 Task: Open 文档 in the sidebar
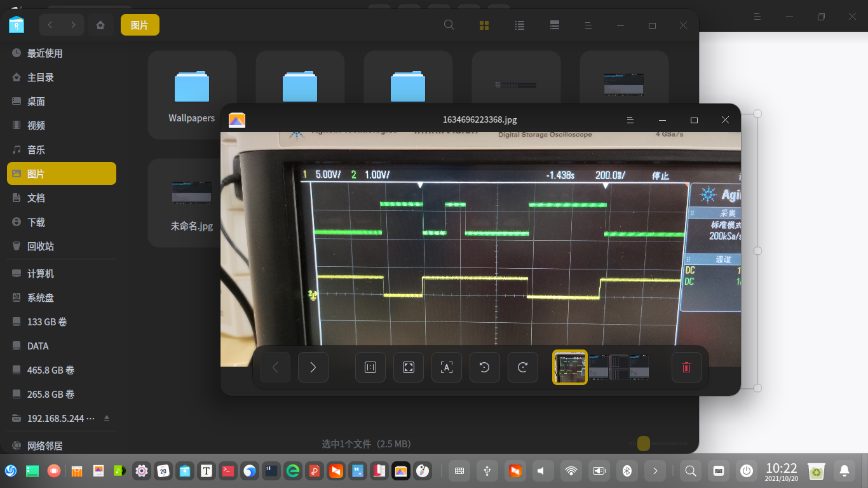[62, 198]
